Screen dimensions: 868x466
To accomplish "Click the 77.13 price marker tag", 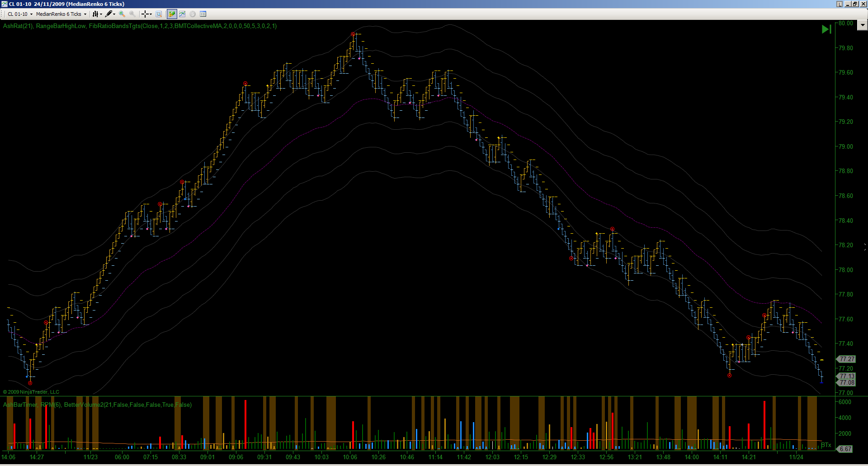I will [846, 376].
